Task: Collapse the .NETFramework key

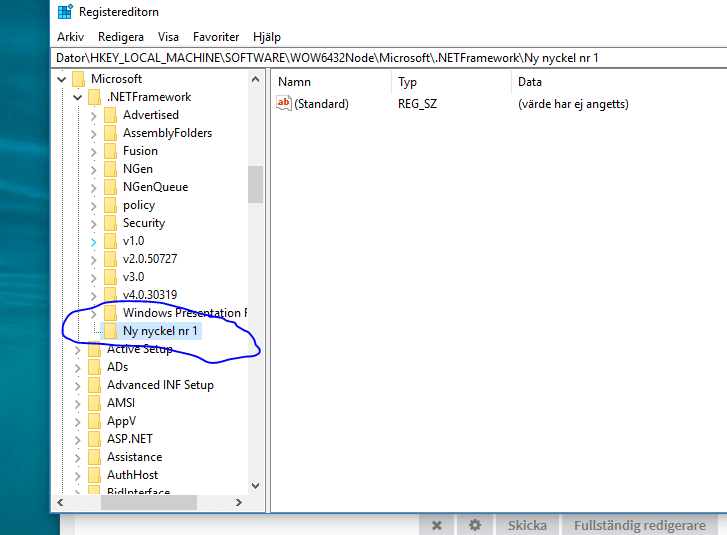Action: coord(77,97)
